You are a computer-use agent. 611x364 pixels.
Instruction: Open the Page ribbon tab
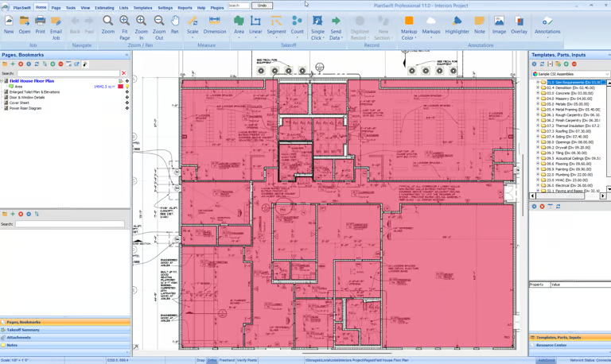point(56,8)
